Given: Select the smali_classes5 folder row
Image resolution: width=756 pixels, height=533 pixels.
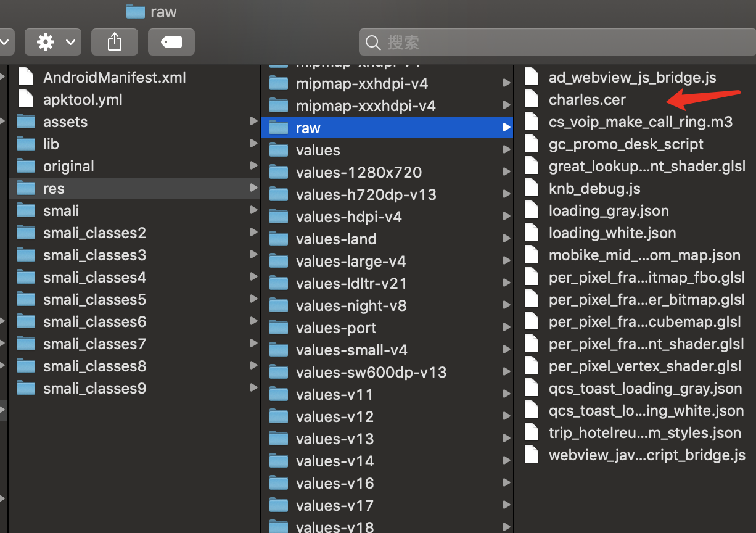Looking at the screenshot, I should [134, 299].
